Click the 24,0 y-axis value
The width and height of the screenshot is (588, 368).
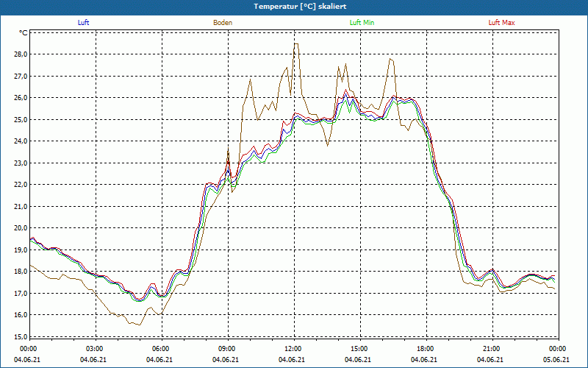[x=21, y=141]
